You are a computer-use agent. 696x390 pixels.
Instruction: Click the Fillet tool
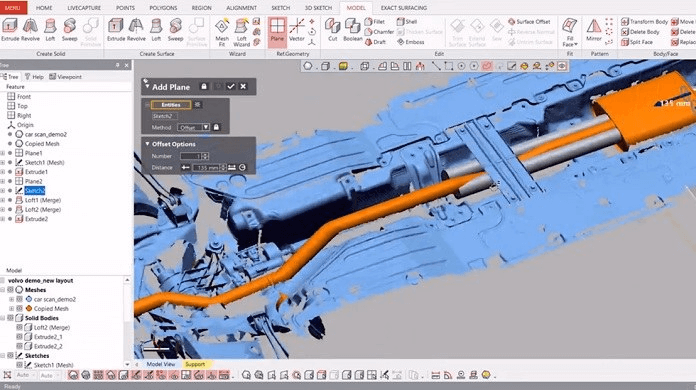pos(375,21)
